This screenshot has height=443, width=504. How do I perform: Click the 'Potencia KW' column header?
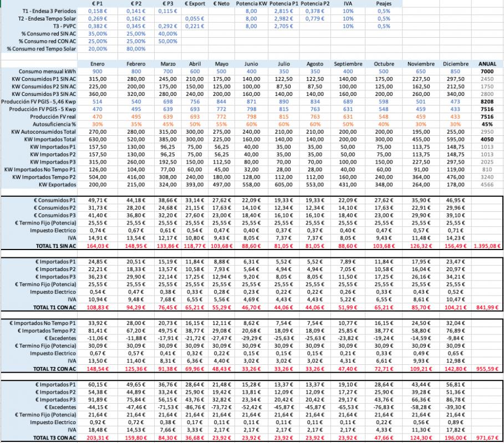coord(251,3)
